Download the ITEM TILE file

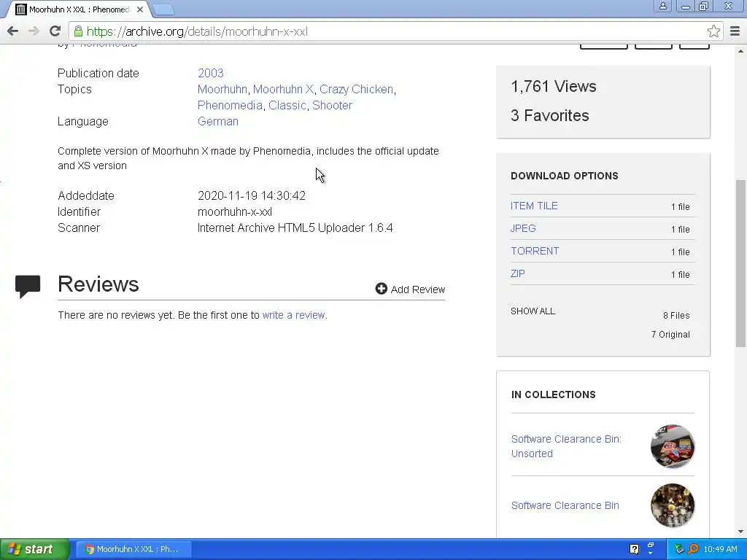click(533, 206)
